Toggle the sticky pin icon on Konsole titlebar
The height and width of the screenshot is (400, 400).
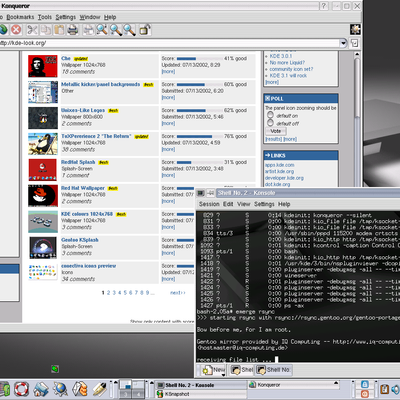[211, 193]
